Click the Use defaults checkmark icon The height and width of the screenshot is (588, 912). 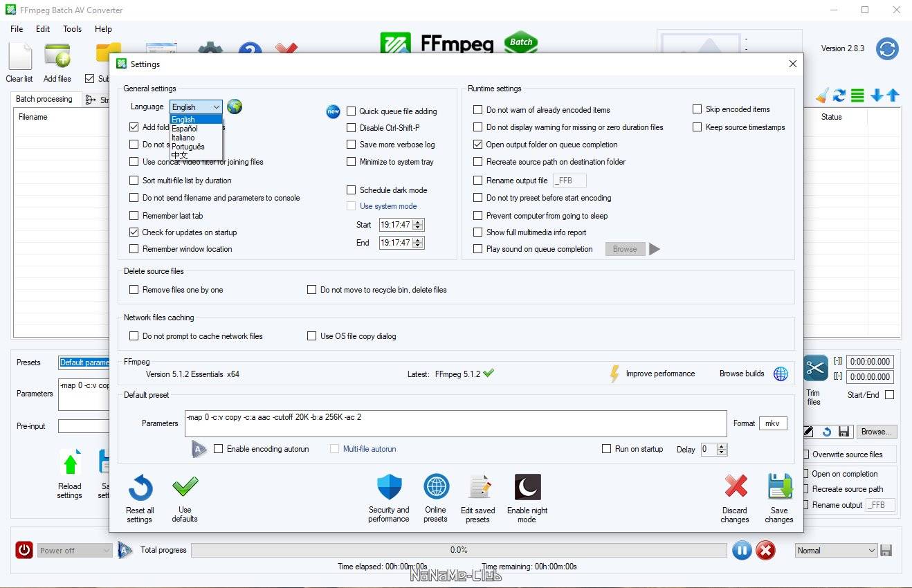(x=185, y=487)
